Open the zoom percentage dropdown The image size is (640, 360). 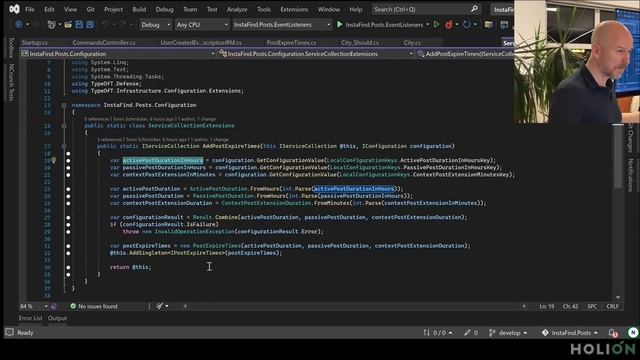(33, 306)
